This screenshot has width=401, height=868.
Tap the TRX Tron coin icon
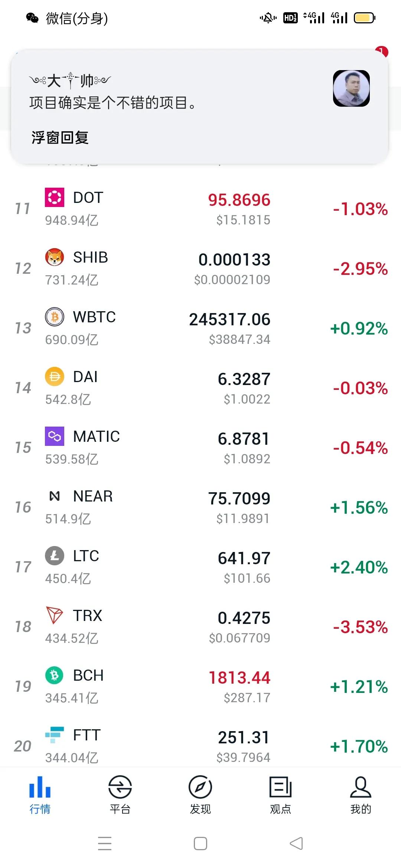click(x=55, y=615)
